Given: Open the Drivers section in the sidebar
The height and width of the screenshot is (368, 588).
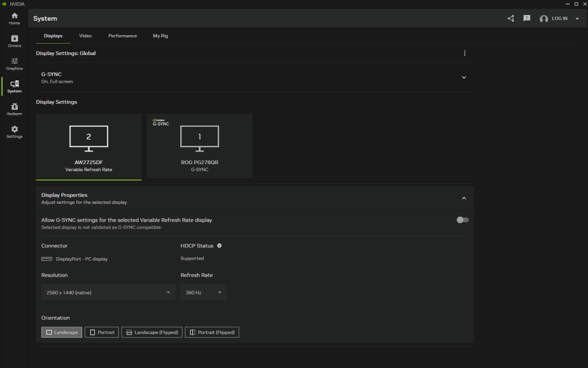Looking at the screenshot, I should click(x=14, y=40).
